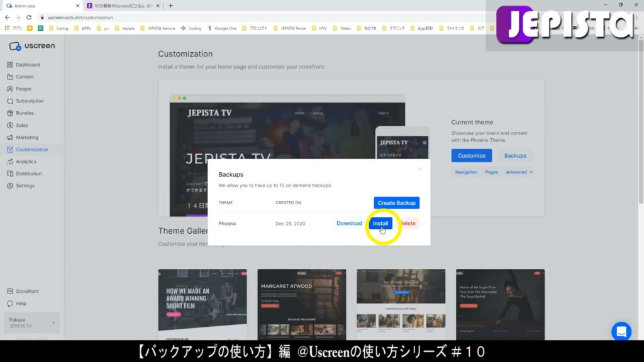Visit the Storefront via its sidebar icon

pyautogui.click(x=26, y=291)
